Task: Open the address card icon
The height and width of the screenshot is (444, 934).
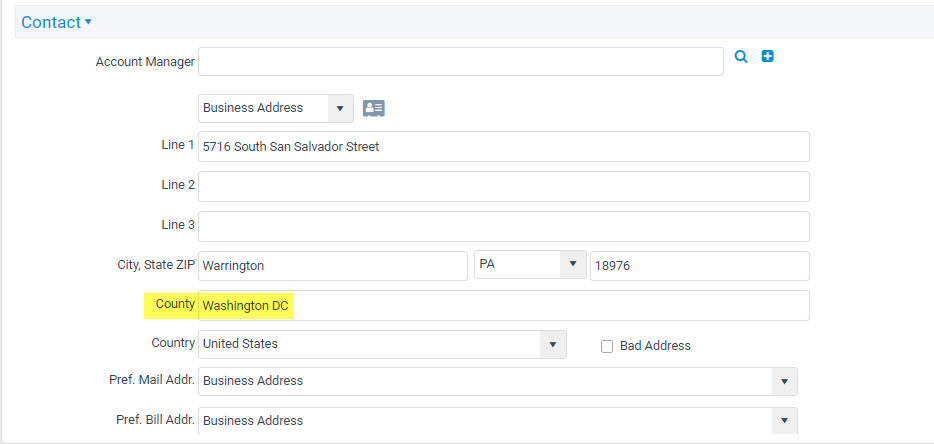Action: pos(373,108)
